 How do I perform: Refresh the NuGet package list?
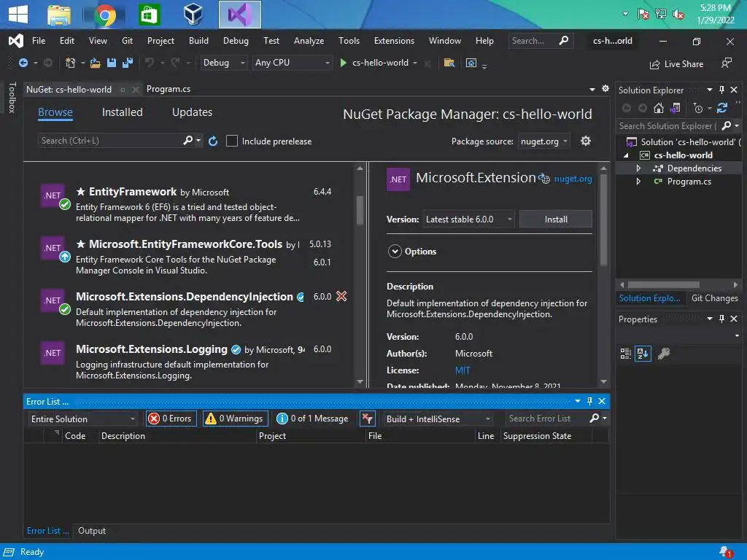point(213,141)
